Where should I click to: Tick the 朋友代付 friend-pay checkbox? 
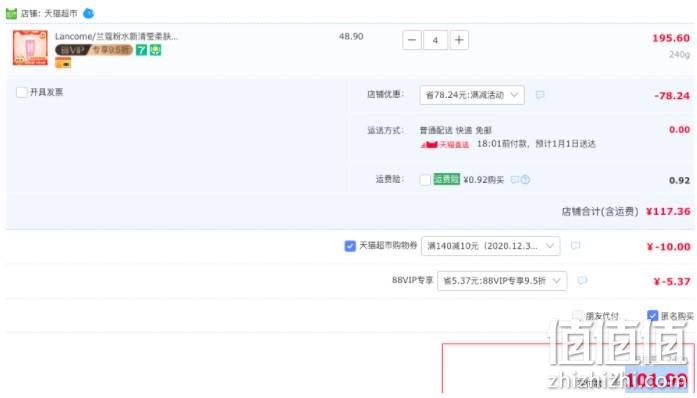pos(577,316)
